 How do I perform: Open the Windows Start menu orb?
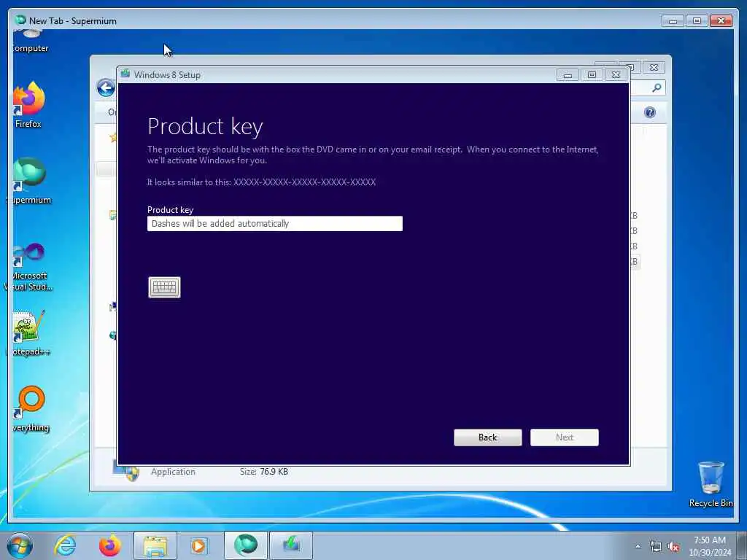[x=20, y=545]
